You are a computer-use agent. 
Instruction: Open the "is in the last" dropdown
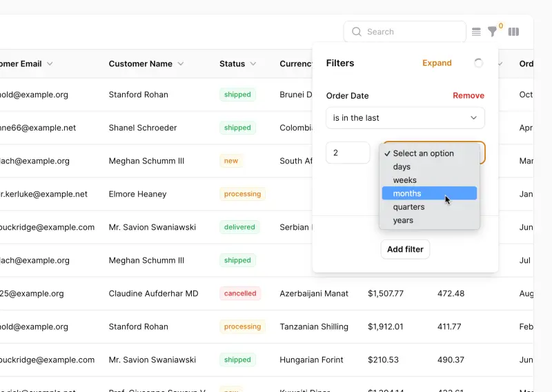(x=405, y=118)
